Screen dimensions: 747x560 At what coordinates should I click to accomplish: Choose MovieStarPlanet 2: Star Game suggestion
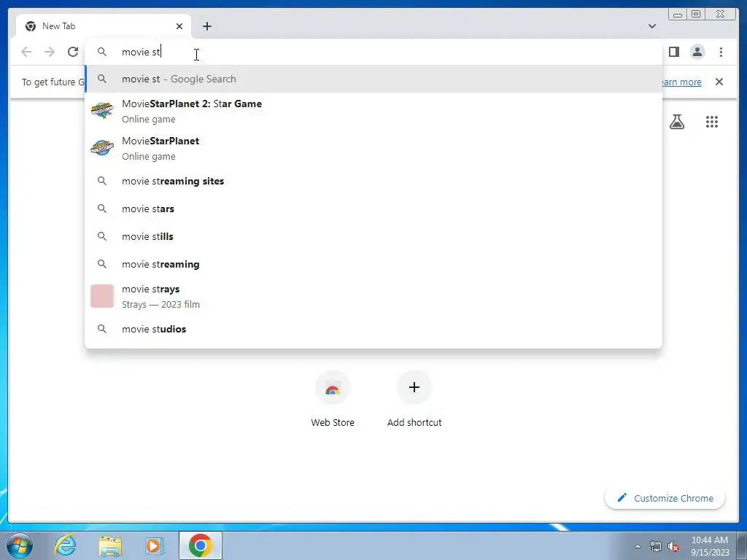373,111
